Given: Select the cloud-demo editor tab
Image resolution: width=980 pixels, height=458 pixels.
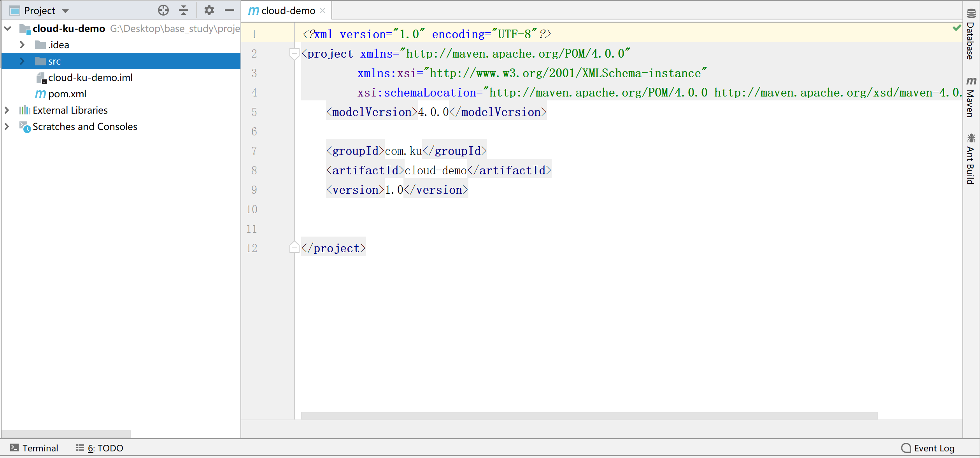Looking at the screenshot, I should (x=287, y=11).
